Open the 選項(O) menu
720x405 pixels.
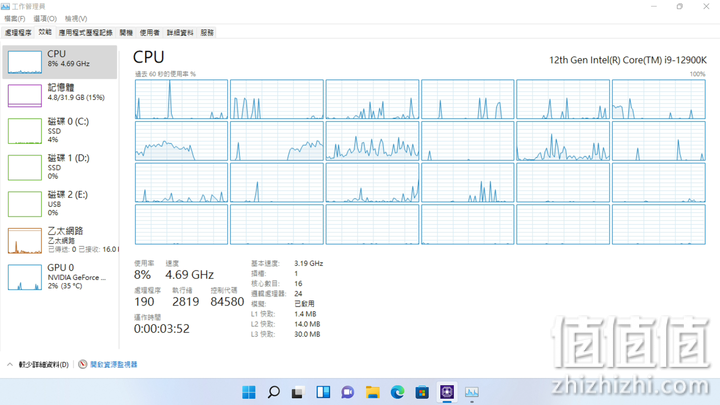[x=45, y=18]
